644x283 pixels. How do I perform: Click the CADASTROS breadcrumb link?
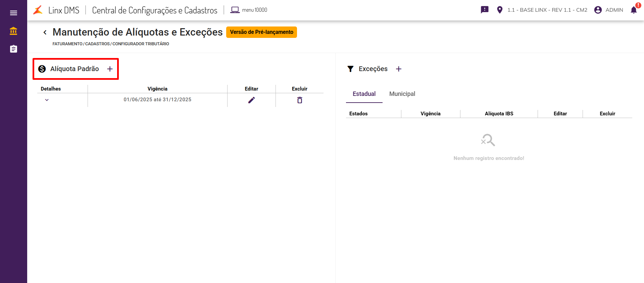coord(97,44)
